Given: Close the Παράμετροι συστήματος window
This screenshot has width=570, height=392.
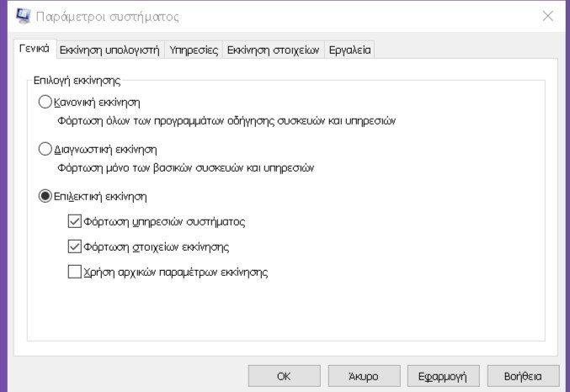Looking at the screenshot, I should point(548,16).
